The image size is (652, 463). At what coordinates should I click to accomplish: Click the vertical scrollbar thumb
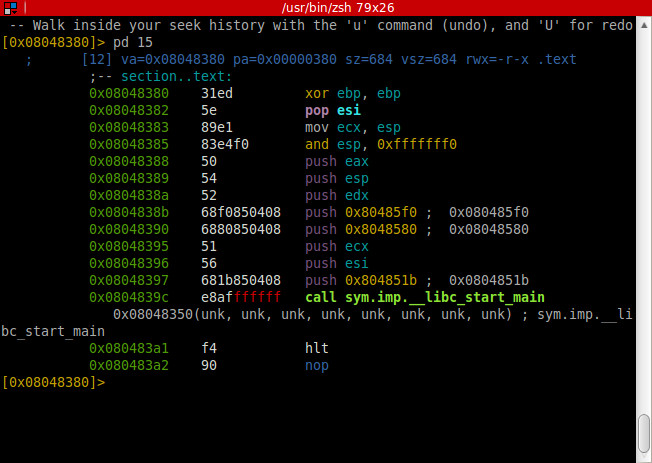[644, 433]
